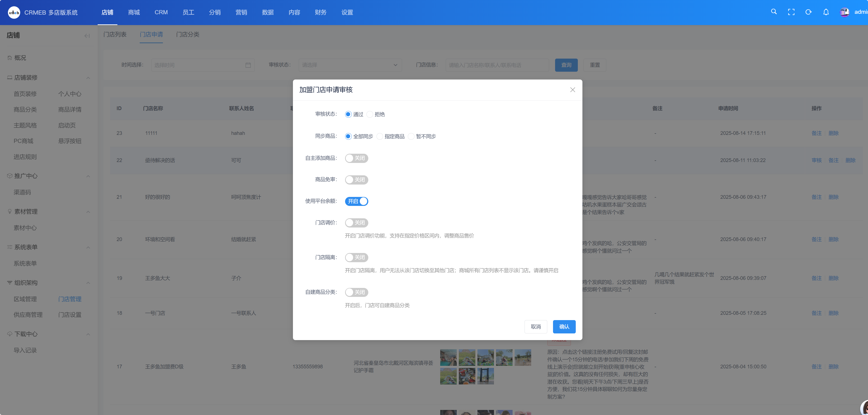Switch to the 门店分类 tab
The width and height of the screenshot is (868, 415).
point(188,34)
